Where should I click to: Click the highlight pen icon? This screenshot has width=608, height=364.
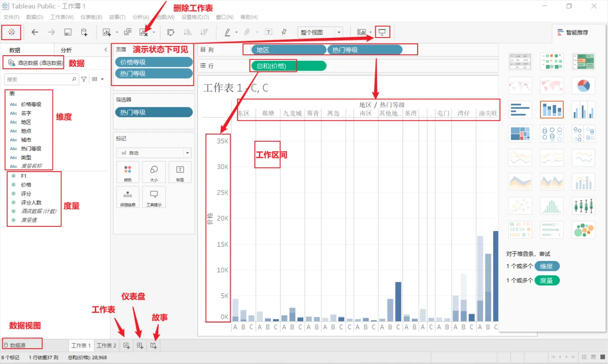pyautogui.click(x=227, y=32)
